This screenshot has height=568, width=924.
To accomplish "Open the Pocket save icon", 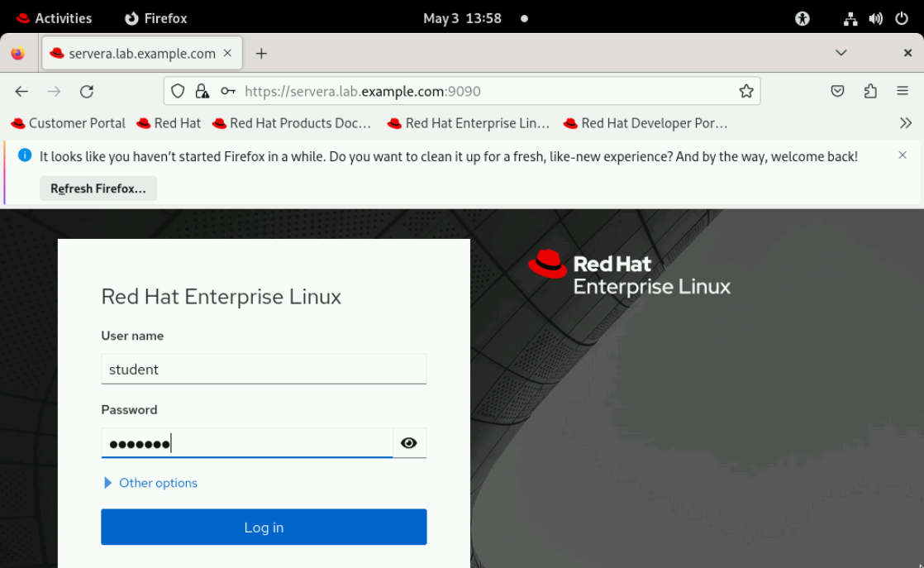I will pyautogui.click(x=837, y=92).
